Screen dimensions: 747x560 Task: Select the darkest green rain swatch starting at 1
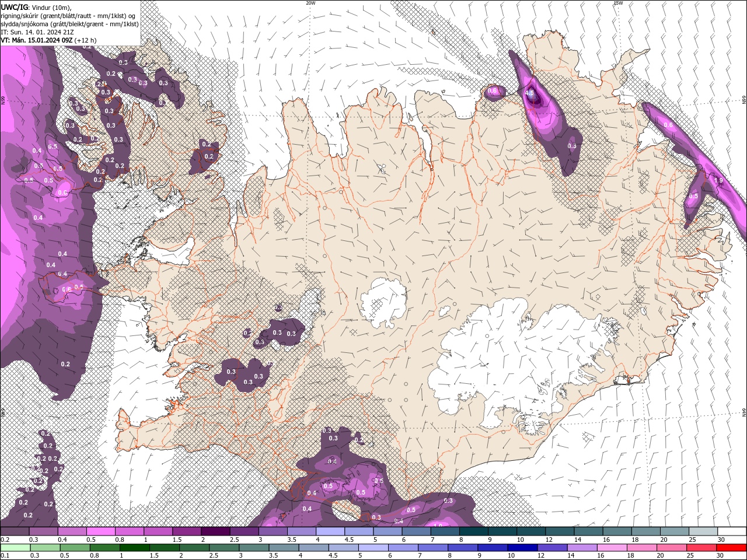point(135,548)
